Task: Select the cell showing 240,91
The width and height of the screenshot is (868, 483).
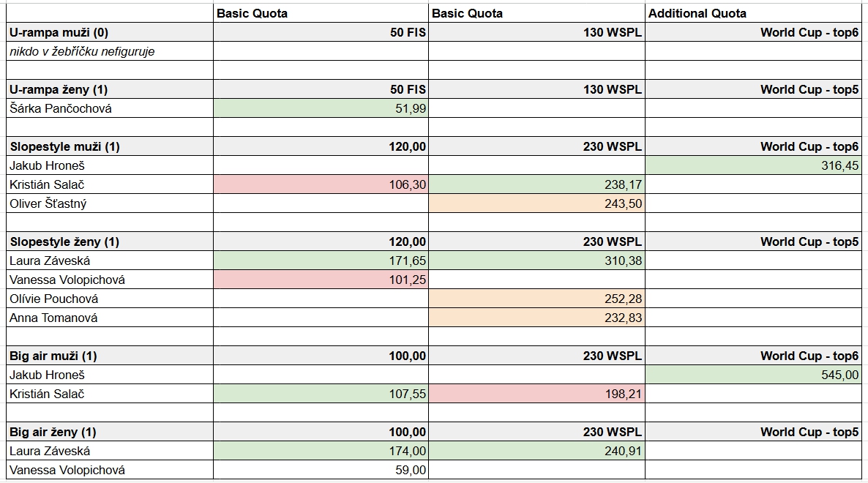Action: [536, 451]
